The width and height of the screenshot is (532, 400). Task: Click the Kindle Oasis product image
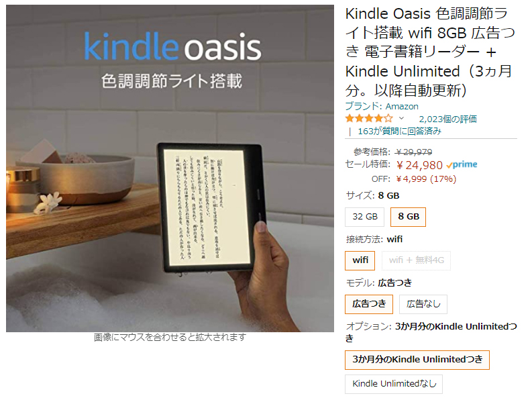tap(170, 168)
